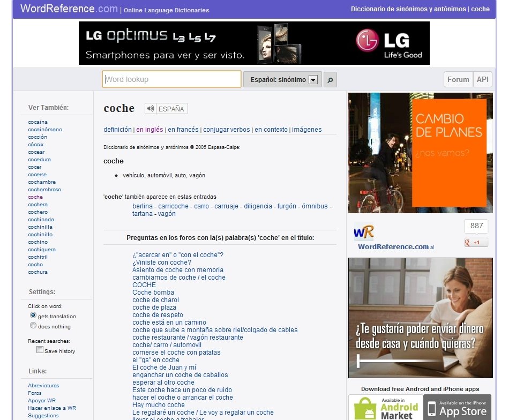Open the 'imágenes' link
Screen dimensions: 516x420
[306, 130]
